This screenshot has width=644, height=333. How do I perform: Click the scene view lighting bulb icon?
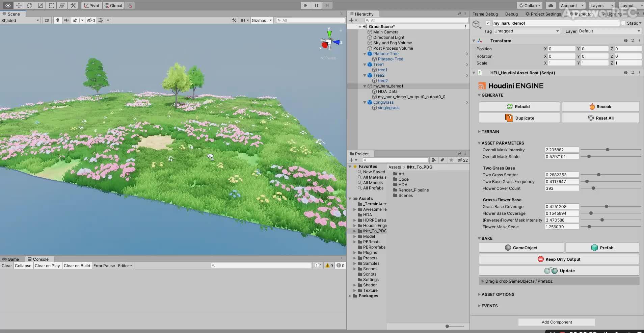pyautogui.click(x=57, y=20)
